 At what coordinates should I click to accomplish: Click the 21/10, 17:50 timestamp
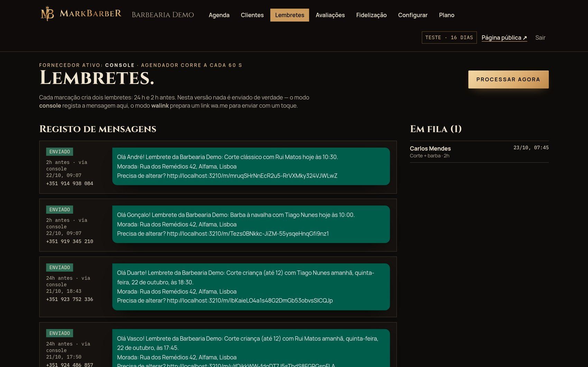tap(64, 357)
